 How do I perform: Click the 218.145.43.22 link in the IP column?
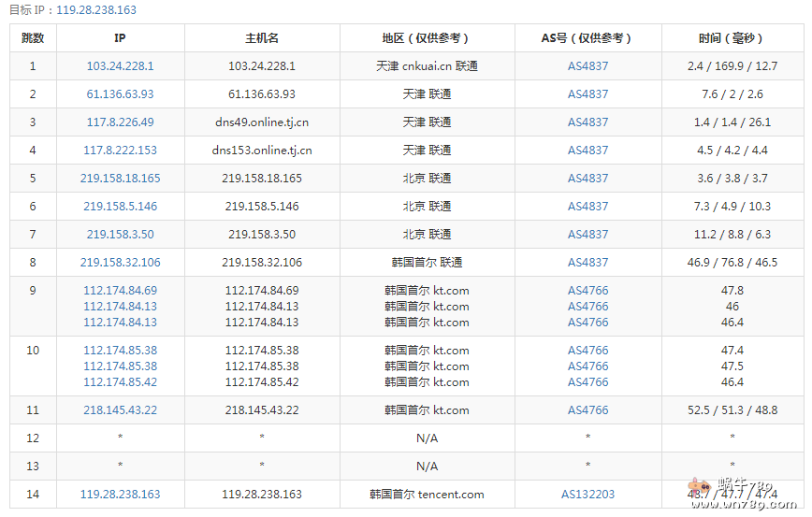[120, 410]
